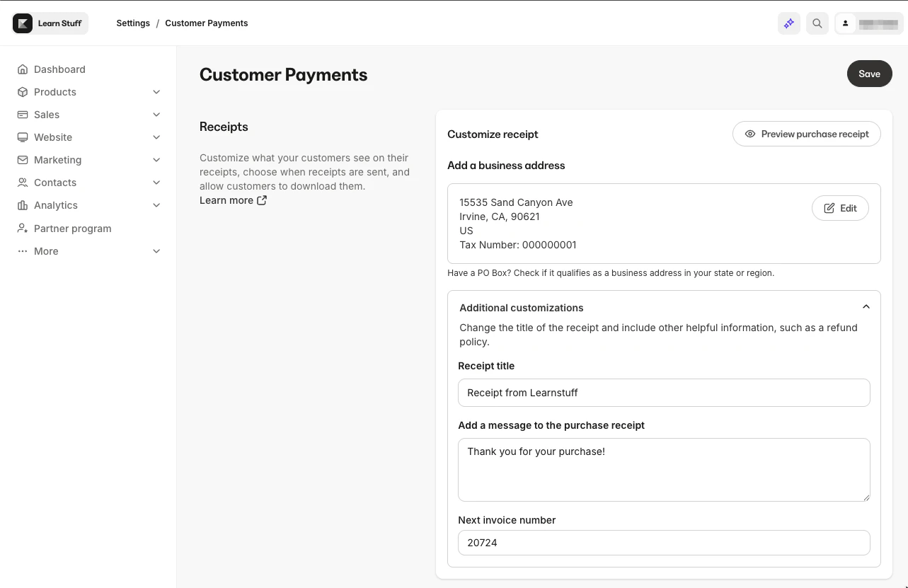Click the sparkles AI assistant icon in header
The width and height of the screenshot is (908, 588).
[788, 23]
